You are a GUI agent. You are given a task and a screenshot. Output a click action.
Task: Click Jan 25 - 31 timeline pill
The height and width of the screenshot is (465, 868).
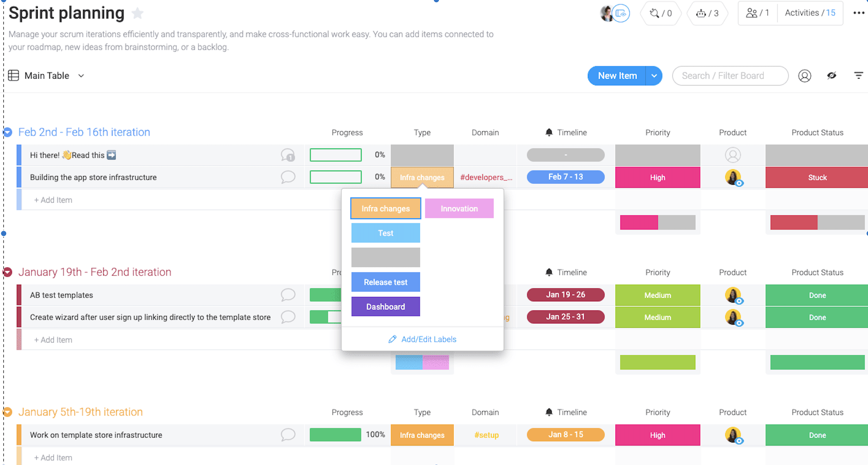566,317
